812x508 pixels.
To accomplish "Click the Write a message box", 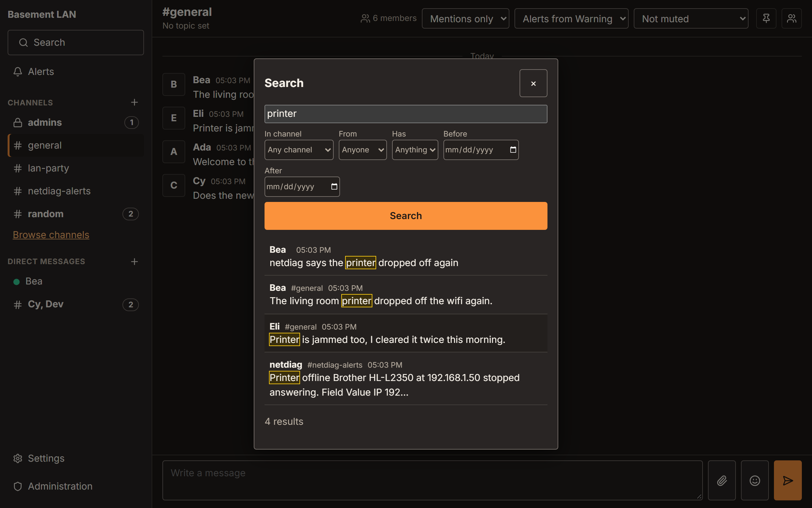I will pyautogui.click(x=432, y=480).
